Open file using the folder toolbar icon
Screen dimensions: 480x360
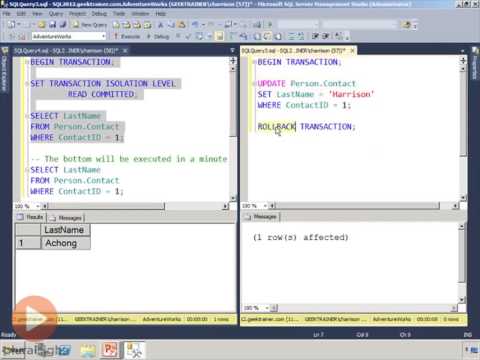click(x=42, y=25)
